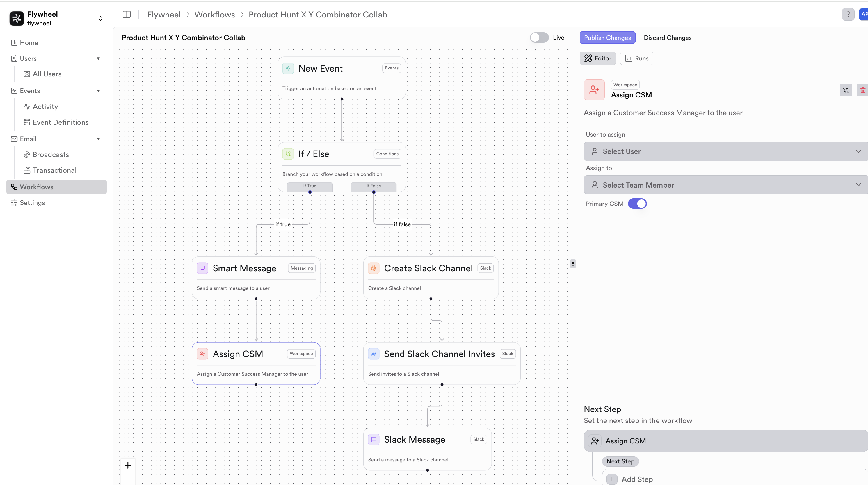Click the swap step type icon beside trash
868x485 pixels.
coord(846,90)
